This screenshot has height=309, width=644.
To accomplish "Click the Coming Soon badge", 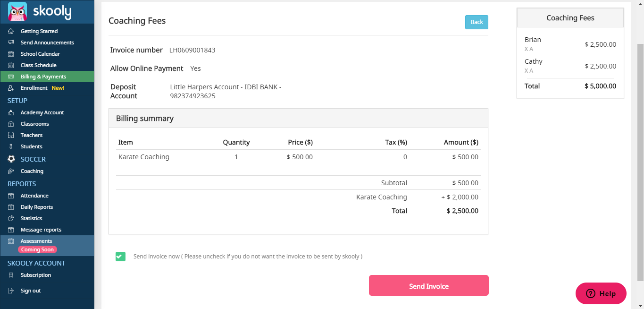I will (37, 249).
